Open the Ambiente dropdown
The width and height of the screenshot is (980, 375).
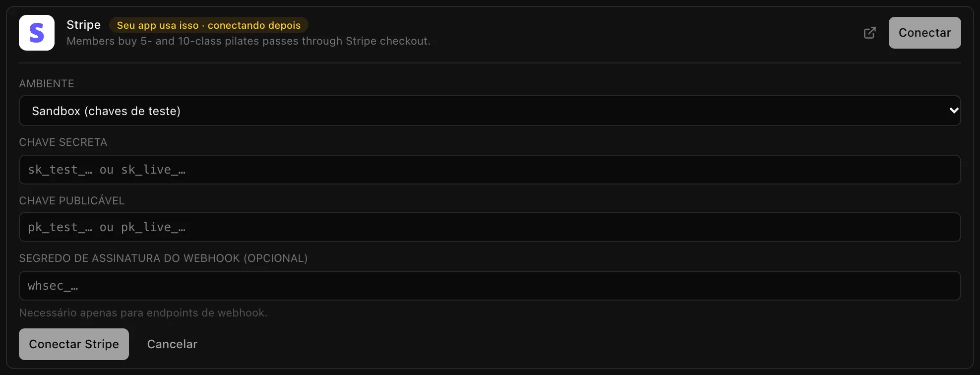490,111
